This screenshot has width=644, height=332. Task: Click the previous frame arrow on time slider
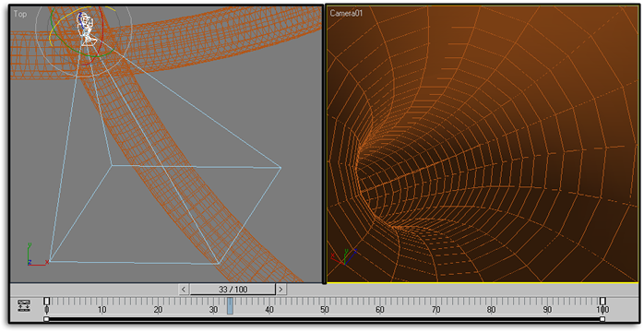coord(184,290)
